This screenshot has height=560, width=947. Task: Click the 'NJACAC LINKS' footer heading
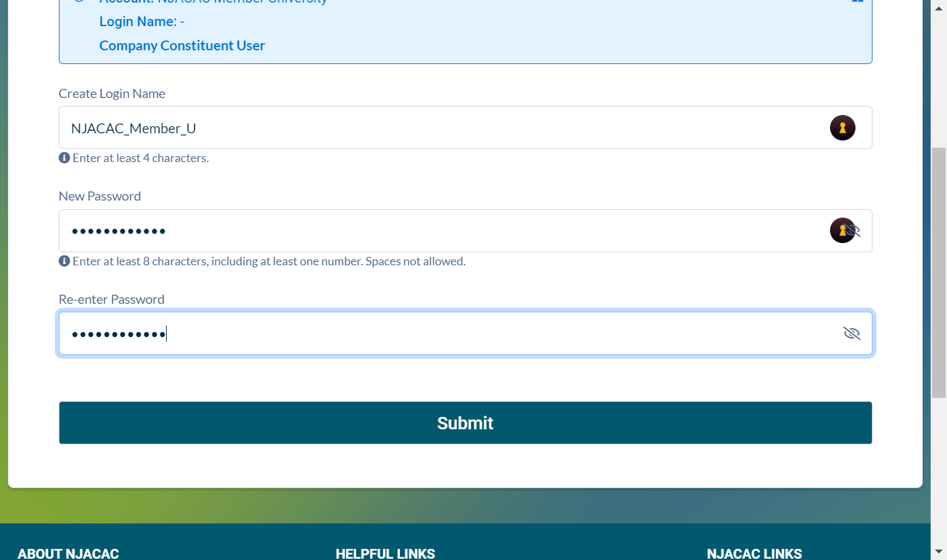(754, 553)
